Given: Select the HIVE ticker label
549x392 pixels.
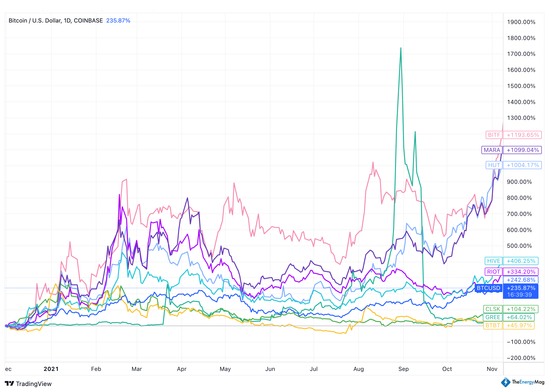Looking at the screenshot, I should coord(493,261).
